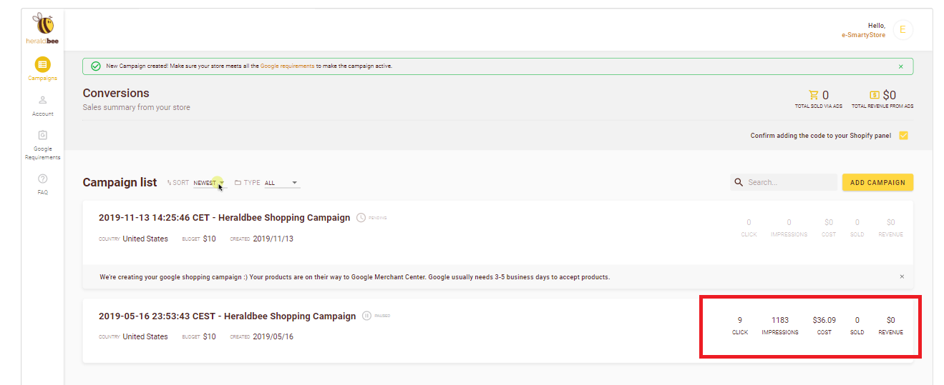Open the Account sidebar section
Viewport: 944px width, 385px height.
[x=43, y=105]
